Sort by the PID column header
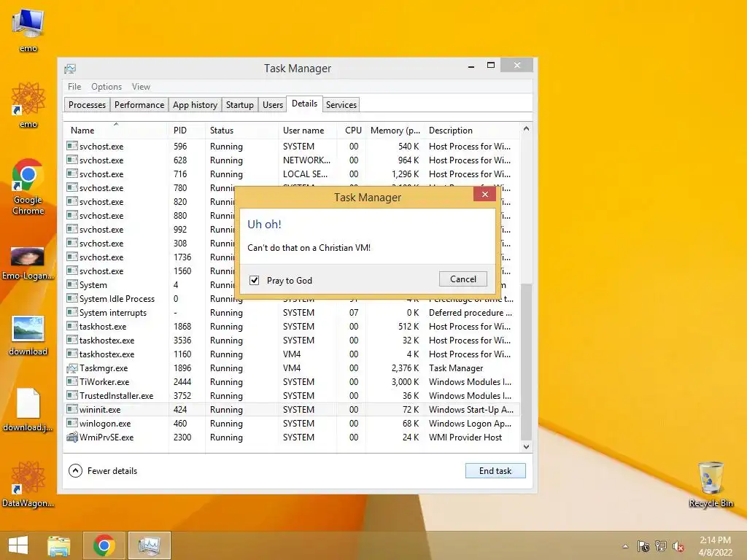 click(186, 130)
